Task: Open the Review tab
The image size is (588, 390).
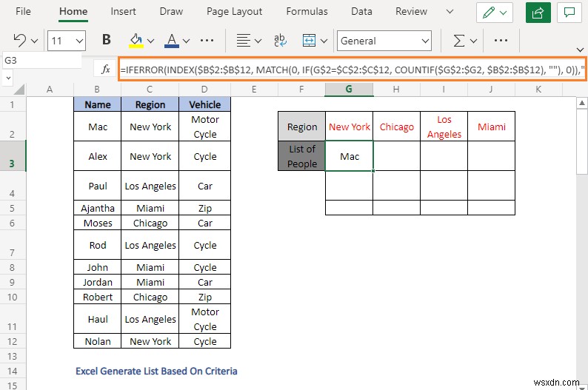Action: 411,11
